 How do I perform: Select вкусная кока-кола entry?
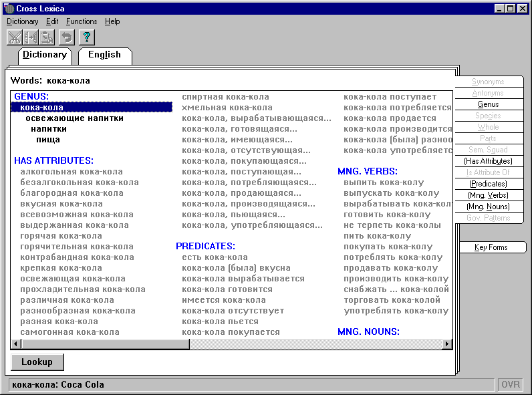pos(61,204)
